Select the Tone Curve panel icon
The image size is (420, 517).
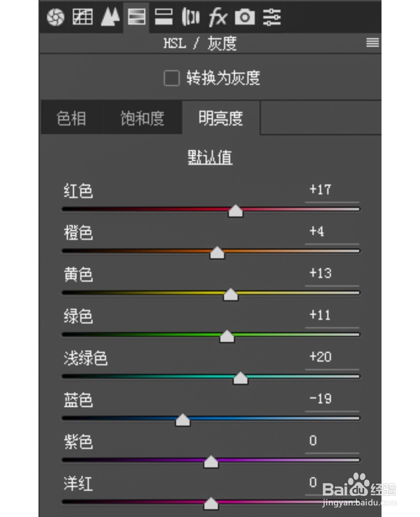(x=82, y=17)
